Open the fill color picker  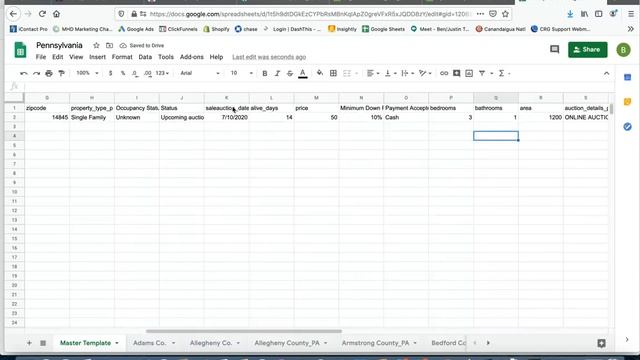click(x=320, y=73)
